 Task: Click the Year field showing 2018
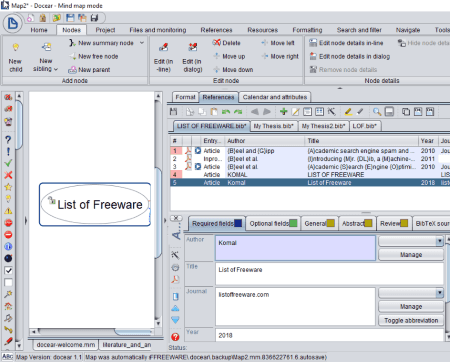tap(329, 335)
